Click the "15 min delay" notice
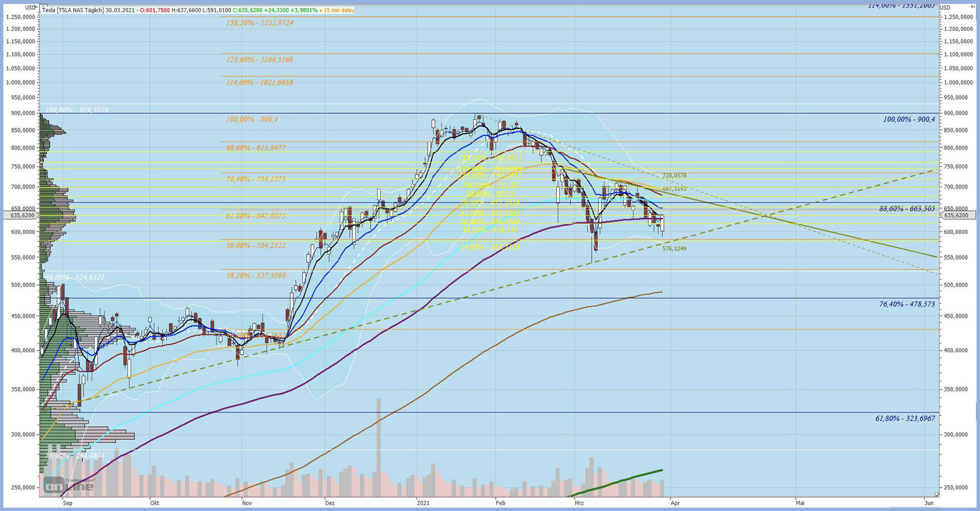Image resolution: width=980 pixels, height=511 pixels. (x=339, y=10)
